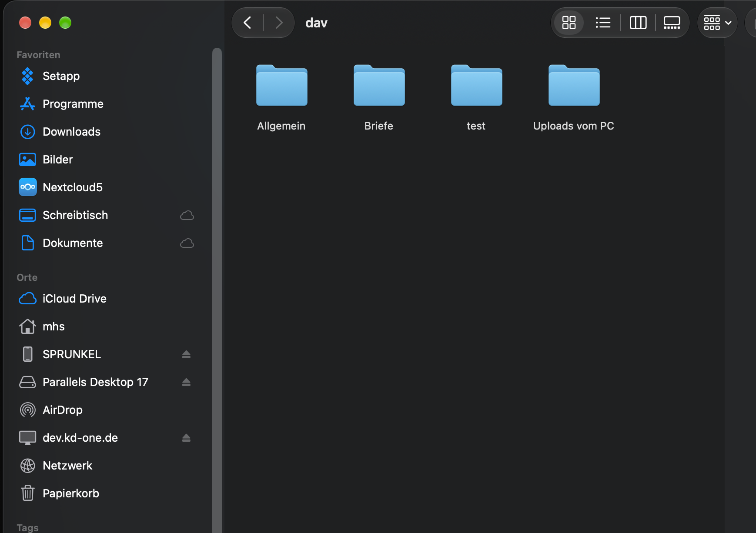The height and width of the screenshot is (533, 756).
Task: Click the iCloud status icon next to Dokumente
Action: [x=187, y=243]
